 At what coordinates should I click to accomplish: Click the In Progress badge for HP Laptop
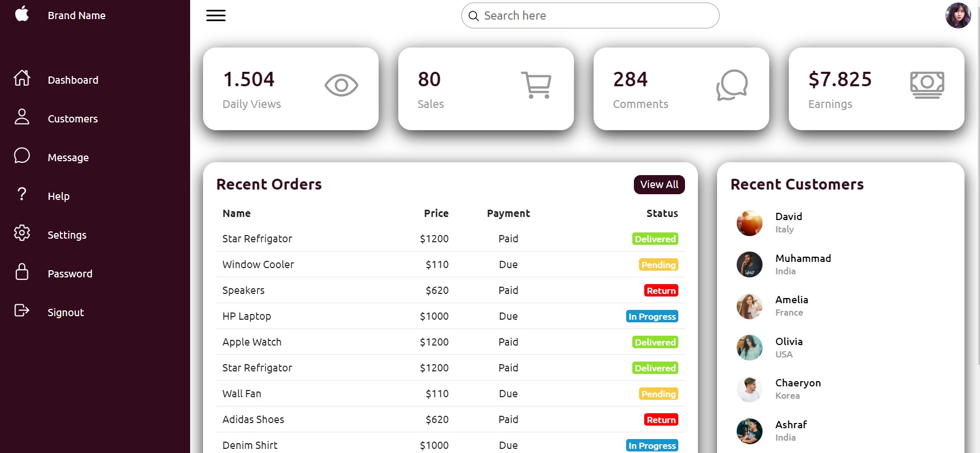click(652, 317)
